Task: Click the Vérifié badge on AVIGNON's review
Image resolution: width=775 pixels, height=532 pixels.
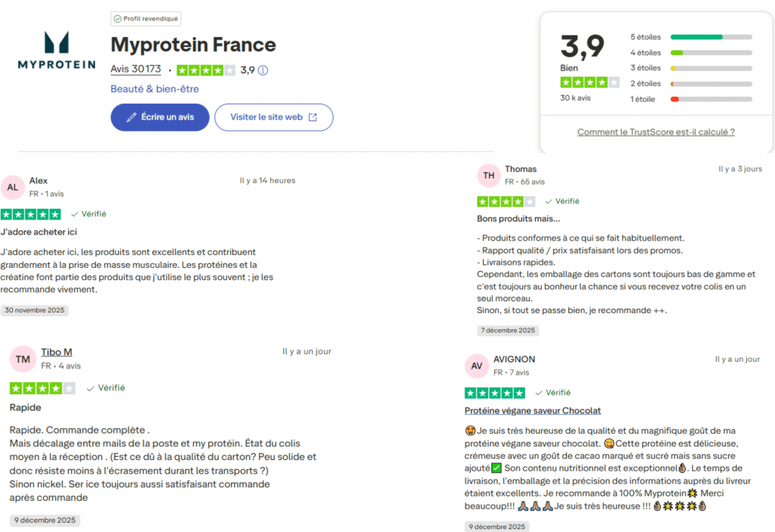Action: coord(552,393)
